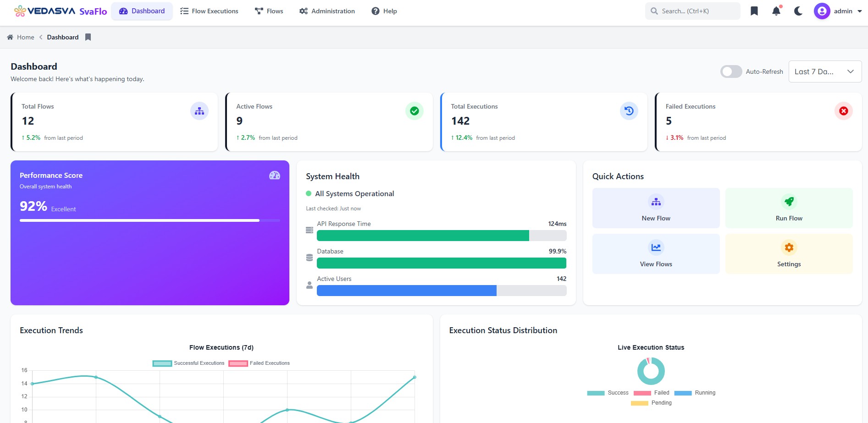This screenshot has height=423, width=868.
Task: Bookmark this page via breadcrumb bookmark icon
Action: [88, 37]
